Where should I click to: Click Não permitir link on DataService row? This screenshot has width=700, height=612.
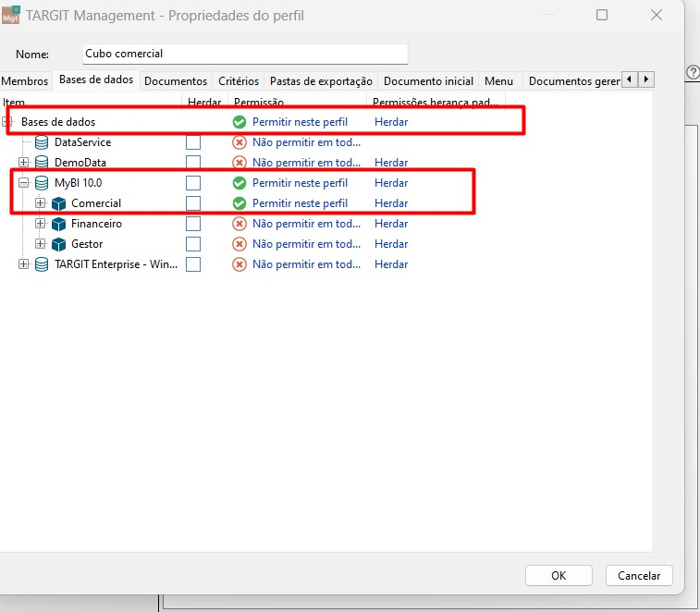(306, 142)
